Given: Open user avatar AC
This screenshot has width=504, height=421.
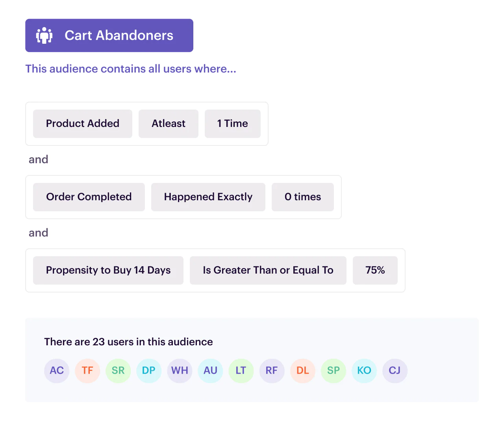Looking at the screenshot, I should pos(57,371).
